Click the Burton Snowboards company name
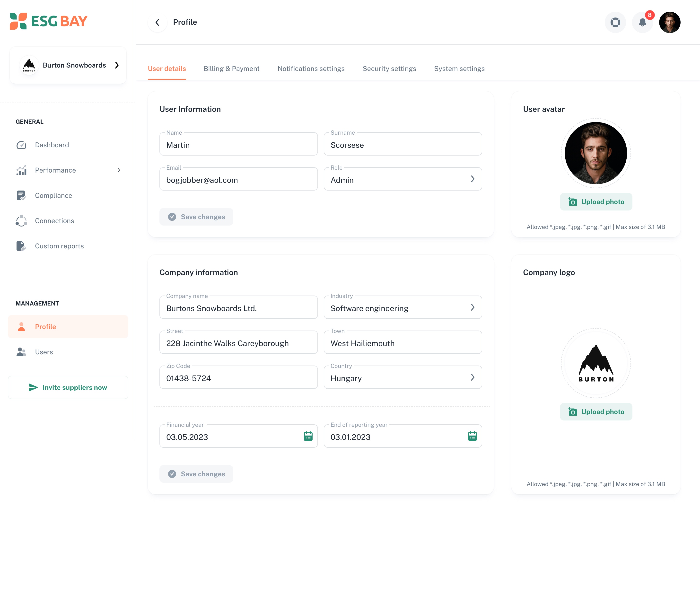The image size is (700, 594). point(74,65)
